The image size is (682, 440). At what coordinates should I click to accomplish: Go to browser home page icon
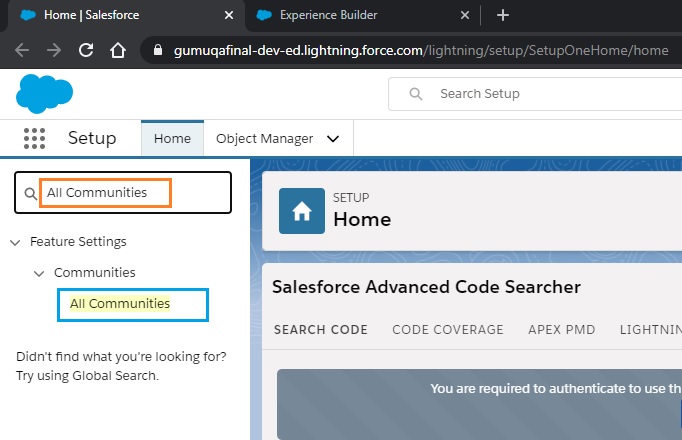(x=117, y=50)
